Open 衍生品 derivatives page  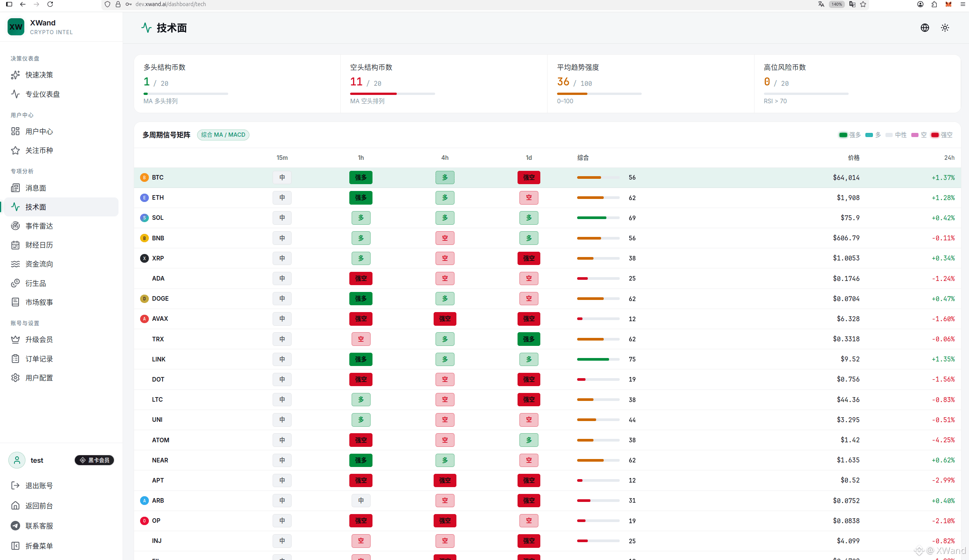[61, 283]
